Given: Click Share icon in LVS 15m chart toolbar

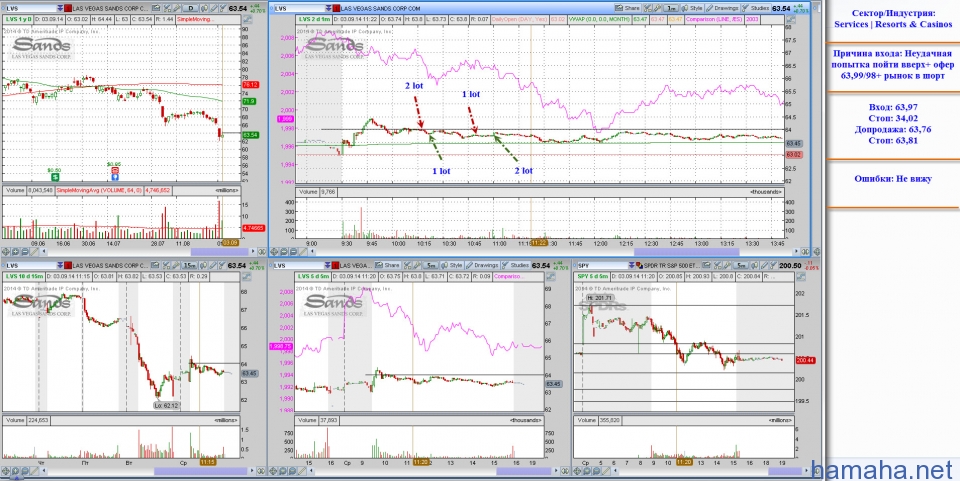Looking at the screenshot, I should pyautogui.click(x=156, y=266).
